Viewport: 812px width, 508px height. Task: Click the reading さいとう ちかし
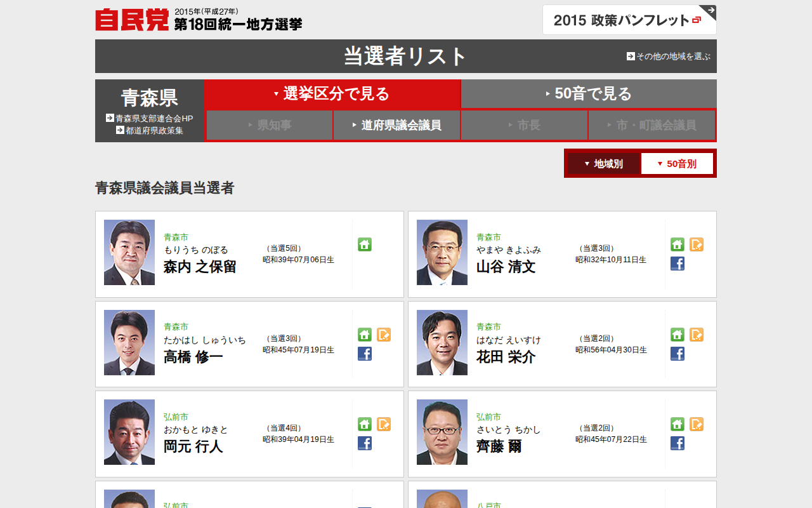coord(509,430)
